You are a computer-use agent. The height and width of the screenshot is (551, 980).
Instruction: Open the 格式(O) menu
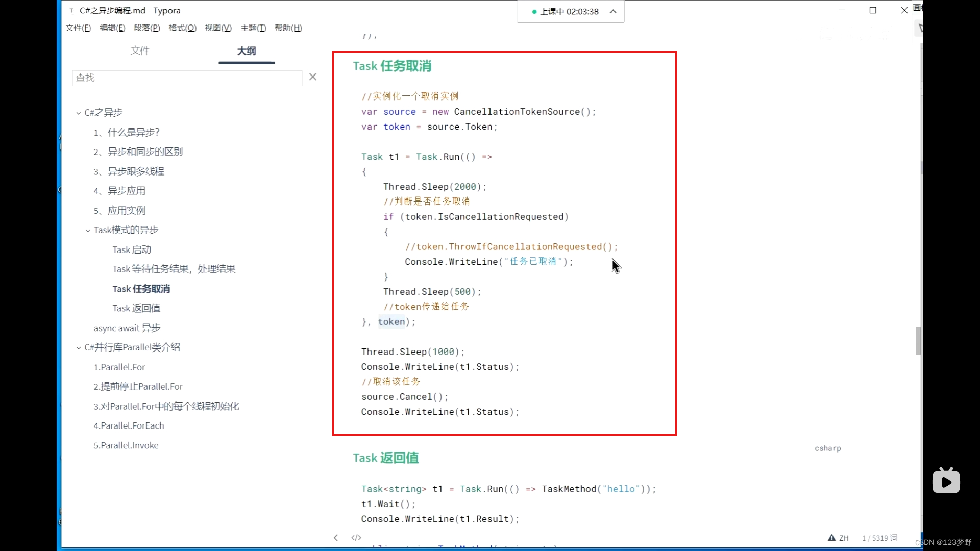pyautogui.click(x=182, y=28)
